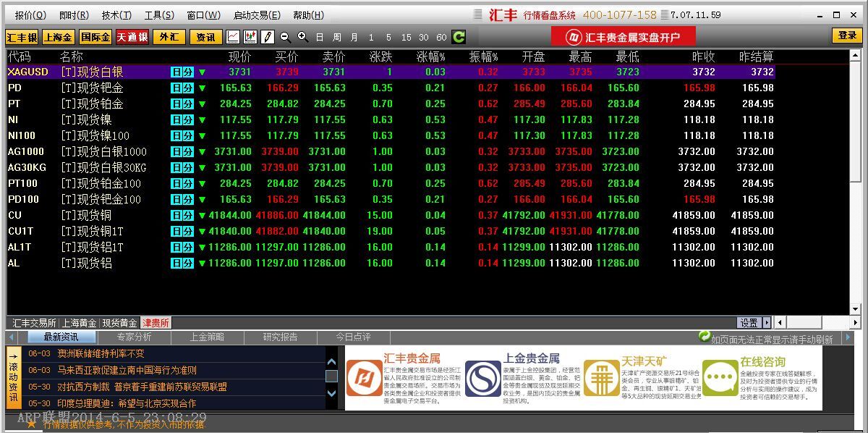Toggle the 日分 button for XAGUSD
868x433 pixels.
[x=182, y=72]
